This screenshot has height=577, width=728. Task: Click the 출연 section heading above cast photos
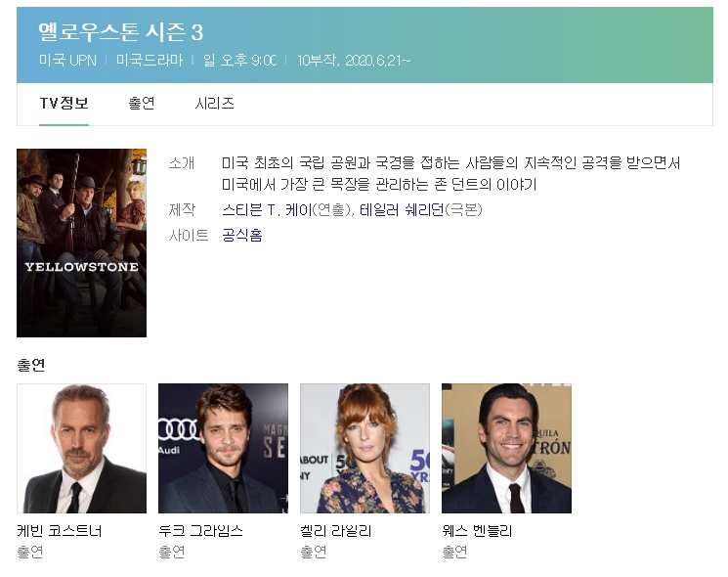click(31, 365)
